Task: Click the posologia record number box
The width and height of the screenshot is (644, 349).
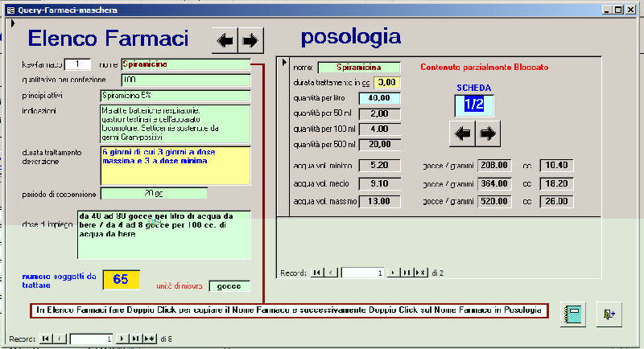Action: click(x=363, y=273)
